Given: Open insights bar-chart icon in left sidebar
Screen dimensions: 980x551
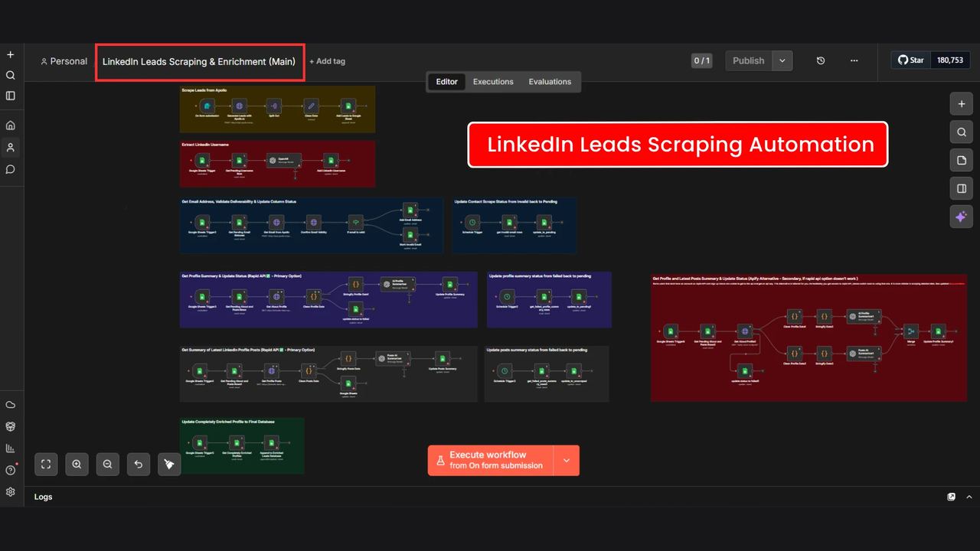Looking at the screenshot, I should [x=11, y=448].
